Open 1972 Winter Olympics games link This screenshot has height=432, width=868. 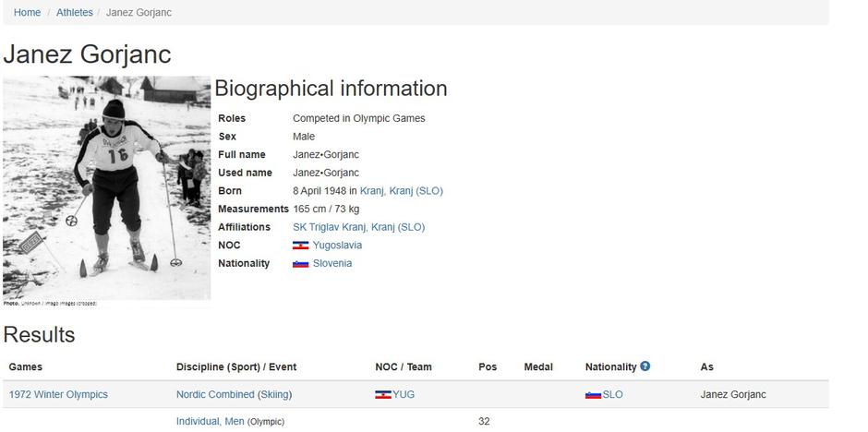coord(59,394)
